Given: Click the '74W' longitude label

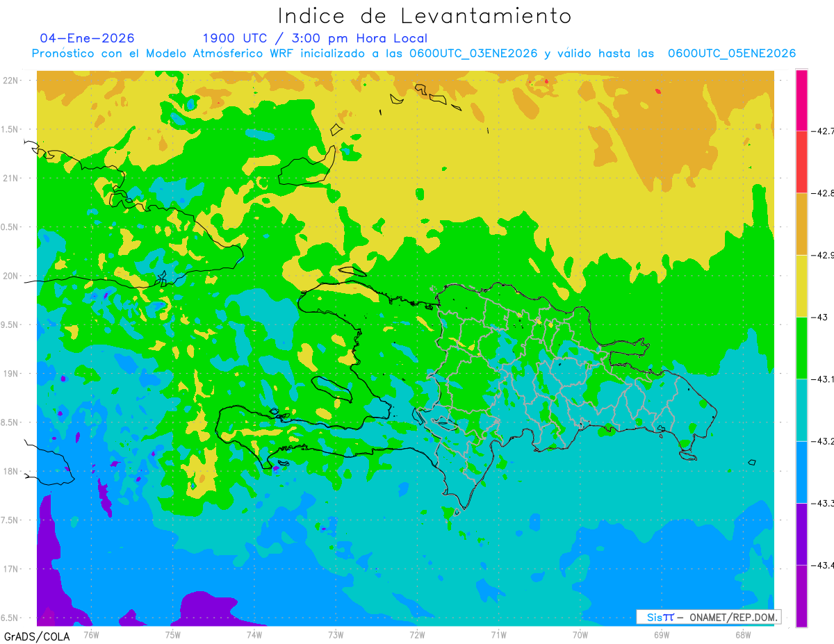Looking at the screenshot, I should tap(254, 634).
